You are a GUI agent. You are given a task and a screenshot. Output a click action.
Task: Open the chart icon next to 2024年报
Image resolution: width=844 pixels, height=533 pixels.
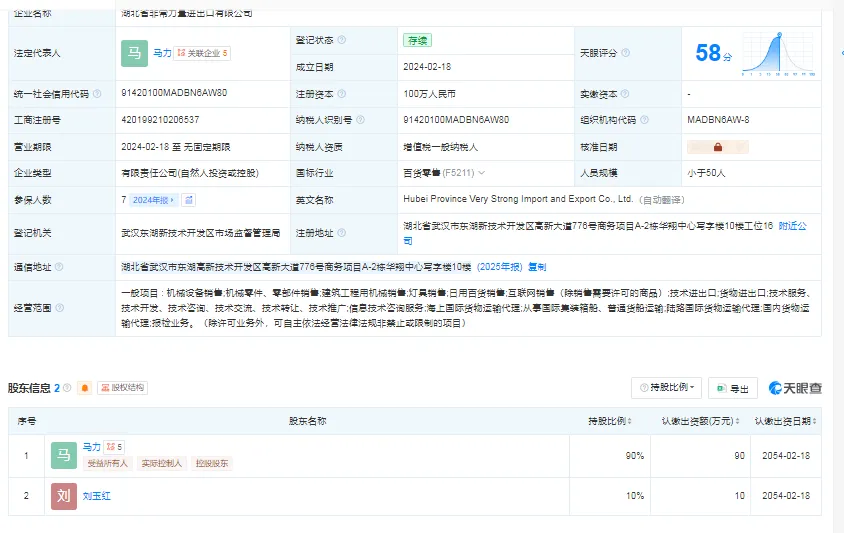point(188,200)
